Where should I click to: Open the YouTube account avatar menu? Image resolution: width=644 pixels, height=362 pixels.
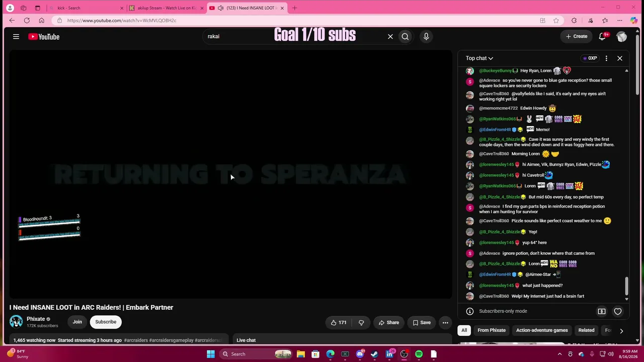(x=622, y=37)
